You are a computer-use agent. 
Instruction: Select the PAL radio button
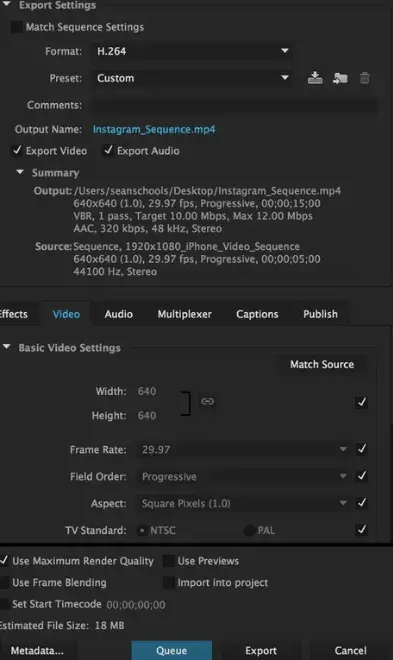pos(249,530)
